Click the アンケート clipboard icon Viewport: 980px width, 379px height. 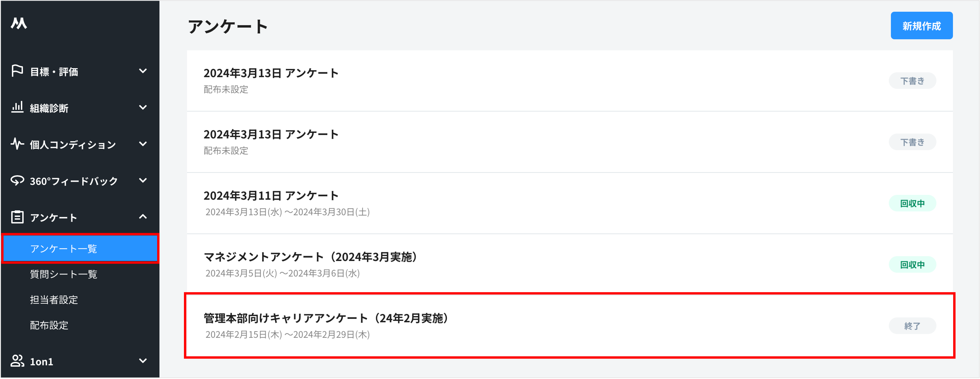pyautogui.click(x=17, y=217)
